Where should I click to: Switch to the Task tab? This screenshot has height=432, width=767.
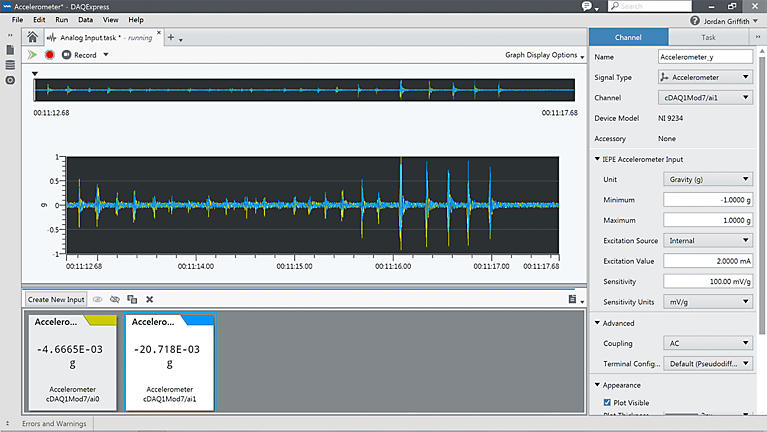click(x=708, y=37)
